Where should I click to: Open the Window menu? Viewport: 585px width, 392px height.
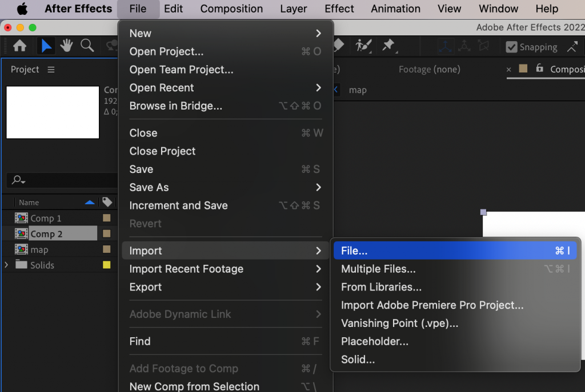click(498, 9)
